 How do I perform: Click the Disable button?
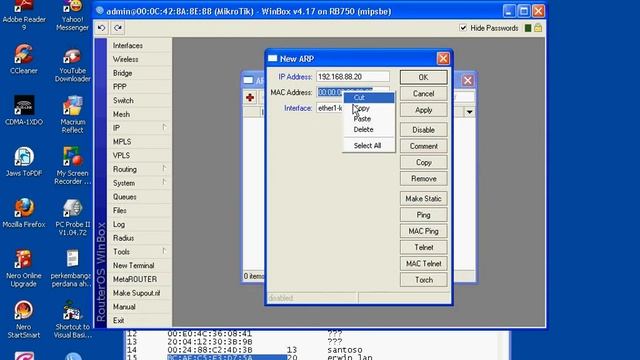(423, 130)
